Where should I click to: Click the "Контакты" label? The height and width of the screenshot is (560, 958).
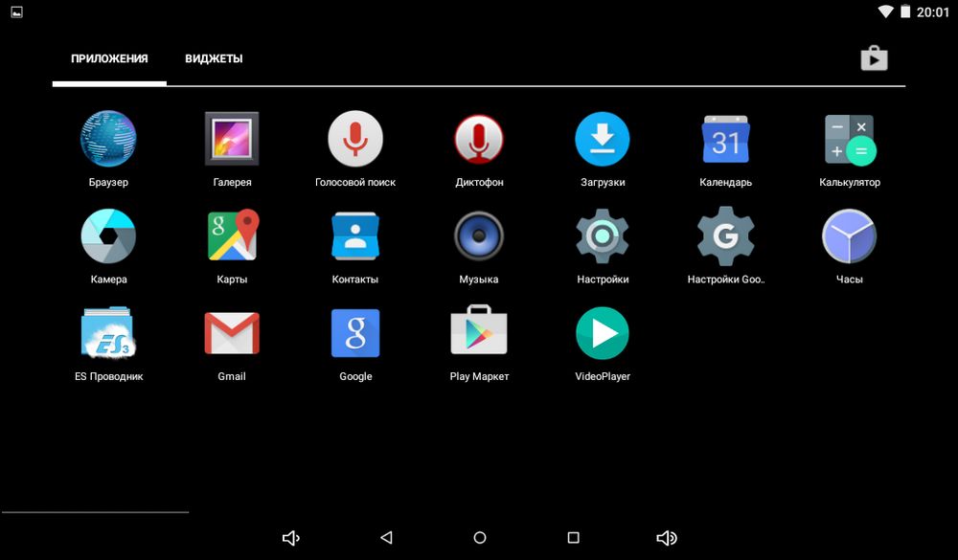[x=355, y=280]
